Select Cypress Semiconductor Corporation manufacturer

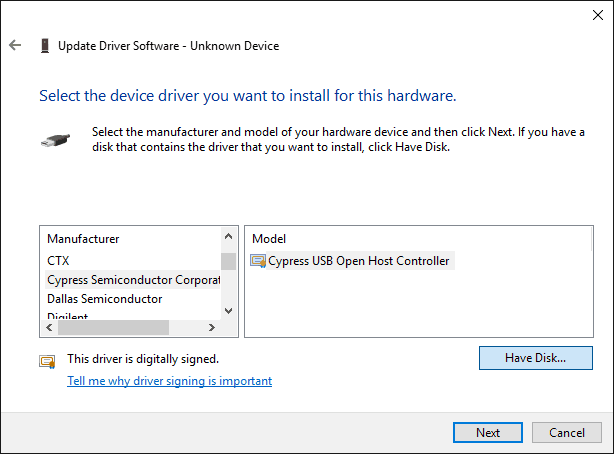click(132, 280)
